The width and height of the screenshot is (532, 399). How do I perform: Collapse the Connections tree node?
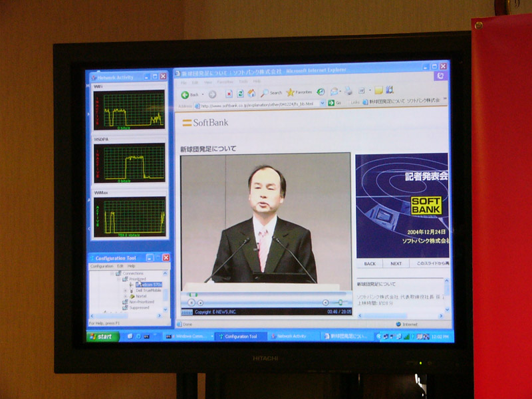112,274
